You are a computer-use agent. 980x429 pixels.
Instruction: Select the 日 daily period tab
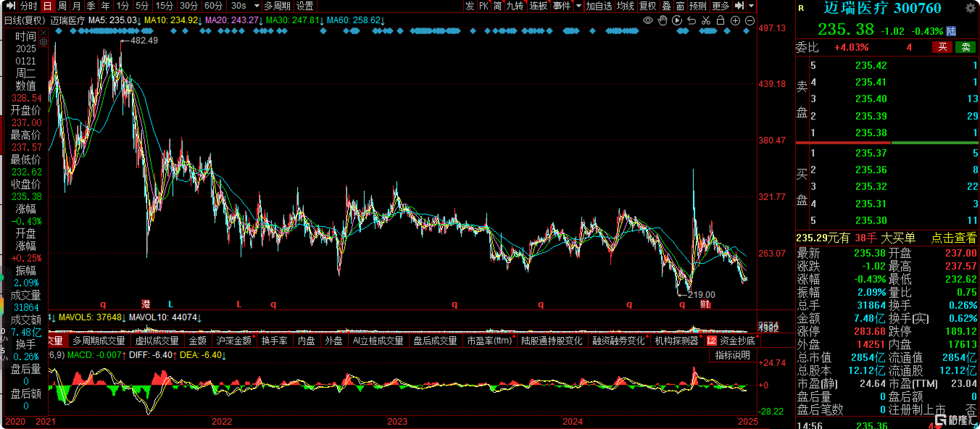[47, 6]
